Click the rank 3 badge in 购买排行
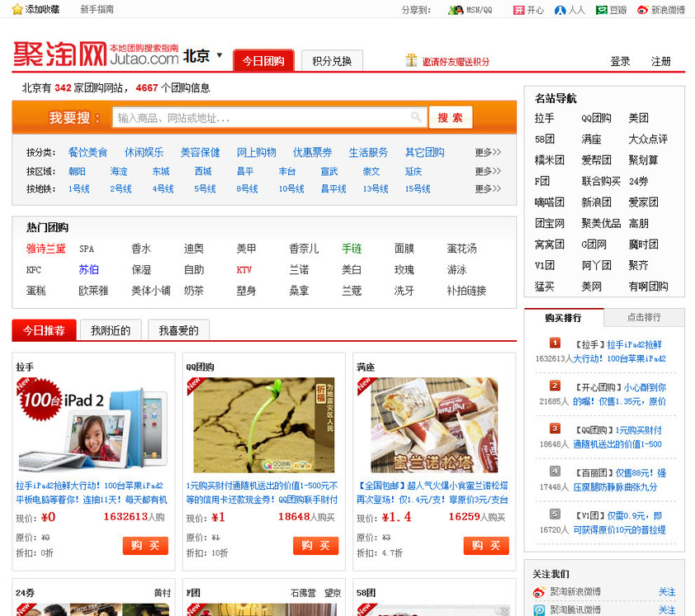The image size is (695, 616). (x=555, y=429)
